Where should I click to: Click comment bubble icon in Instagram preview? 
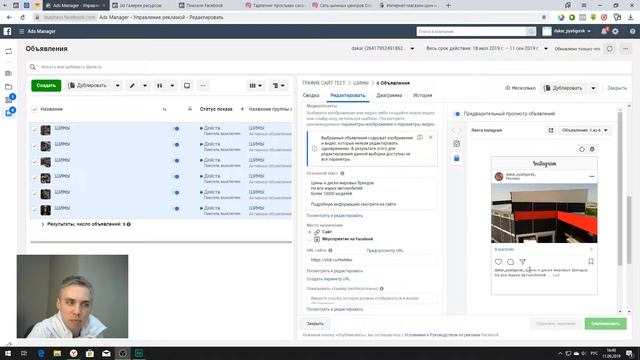pyautogui.click(x=511, y=262)
